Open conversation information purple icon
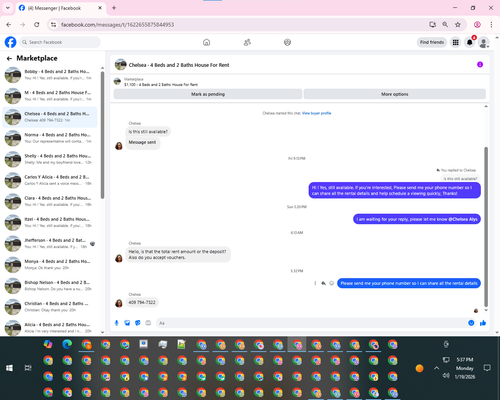500x400 pixels. click(x=480, y=64)
